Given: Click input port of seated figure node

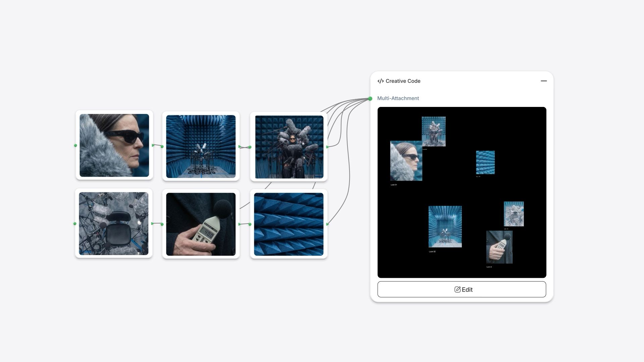Looking at the screenshot, I should point(250,147).
